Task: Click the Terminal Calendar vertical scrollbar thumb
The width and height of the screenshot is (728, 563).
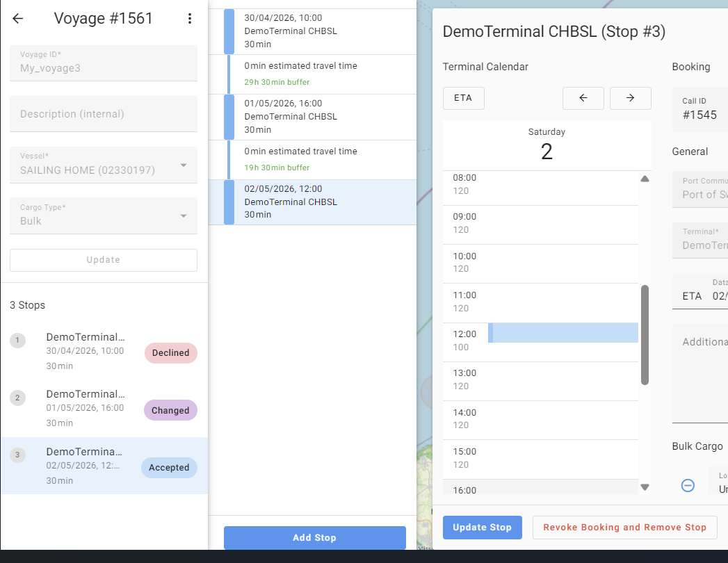Action: tap(645, 334)
